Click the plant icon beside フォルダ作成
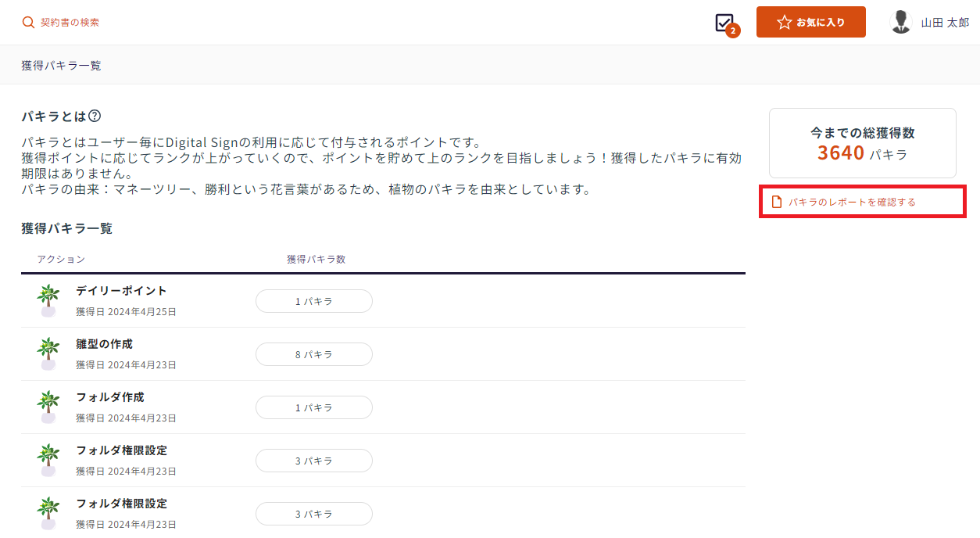This screenshot has width=980, height=538. coord(48,407)
